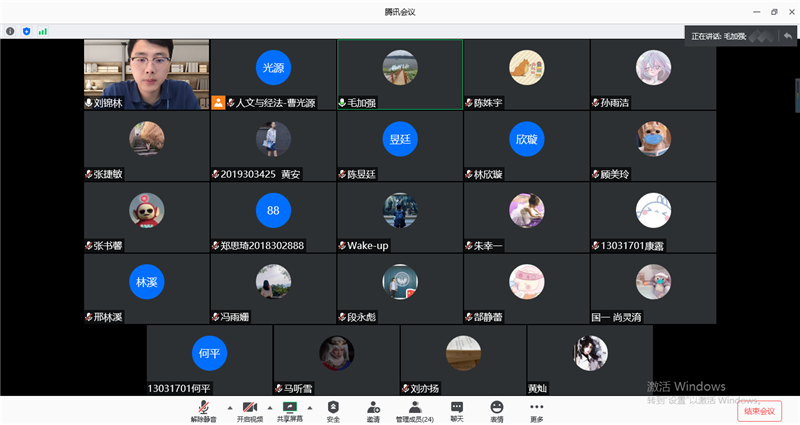Click the avatar of 2019303425 黄安
Viewport: 800px width, 425px height.
(x=273, y=139)
